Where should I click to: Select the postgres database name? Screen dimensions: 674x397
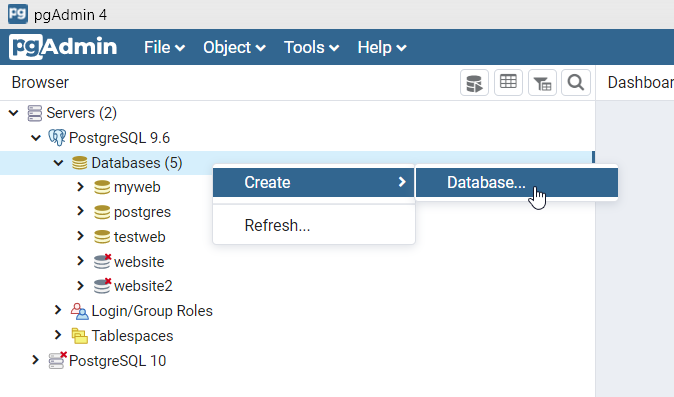[x=142, y=213]
